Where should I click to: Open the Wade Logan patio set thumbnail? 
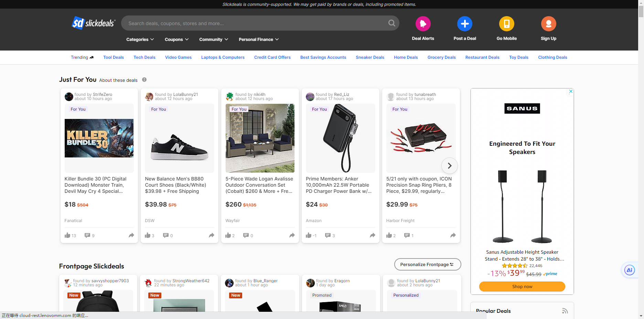260,138
